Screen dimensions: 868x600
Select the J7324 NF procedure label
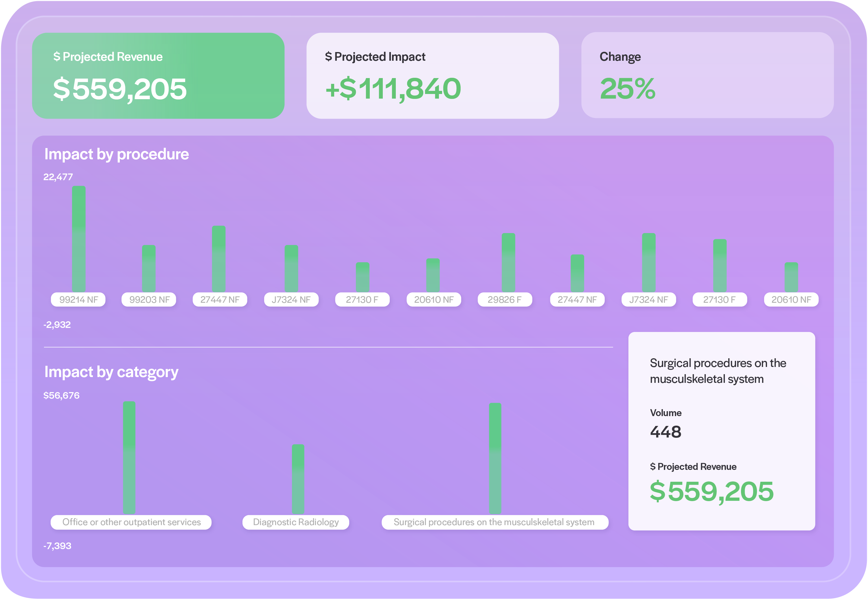(x=291, y=299)
